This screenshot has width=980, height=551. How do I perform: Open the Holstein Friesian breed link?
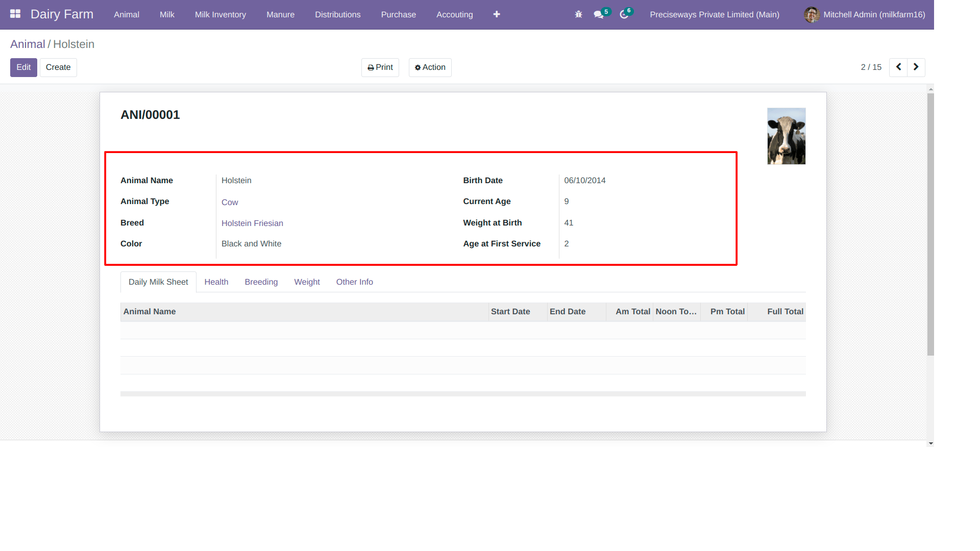click(252, 223)
